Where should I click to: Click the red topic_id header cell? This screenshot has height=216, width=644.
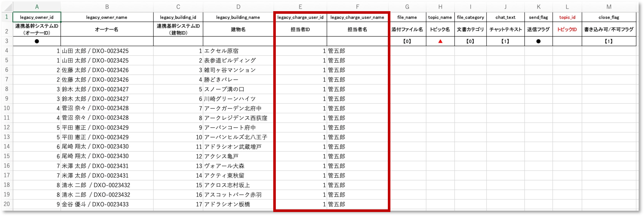[567, 17]
